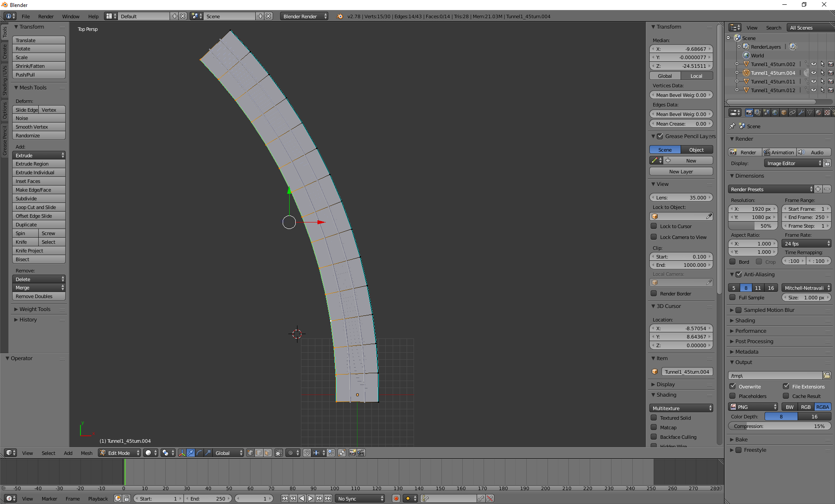Screen dimensions: 835x504
Task: Click the Remove Doubles button
Action: point(39,296)
